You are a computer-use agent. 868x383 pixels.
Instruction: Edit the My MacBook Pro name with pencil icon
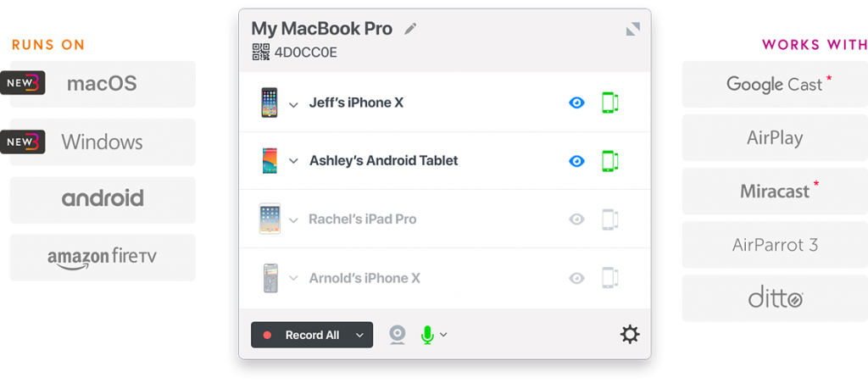pos(410,29)
